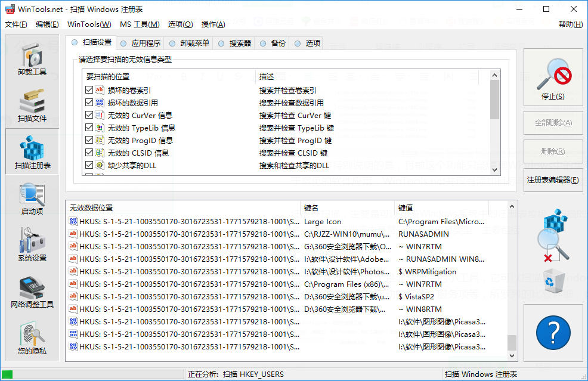The width and height of the screenshot is (588, 381).
Task: Uncheck the 无效的 CLSID 信息 checkbox
Action: [89, 153]
